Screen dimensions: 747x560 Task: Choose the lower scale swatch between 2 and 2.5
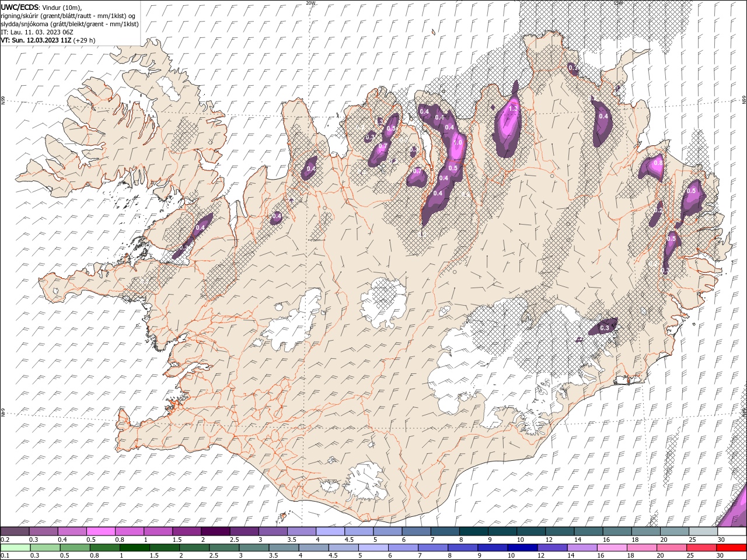(194, 548)
